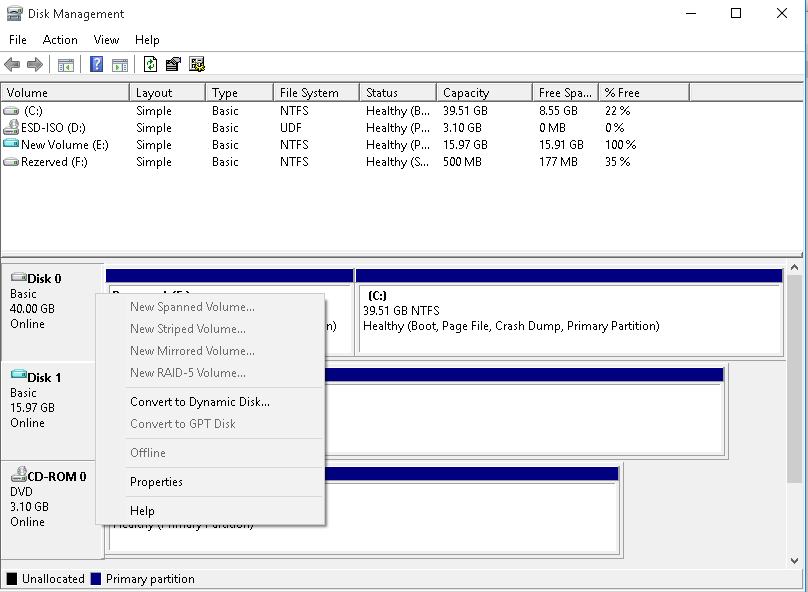Click greyed New Striped Volume... entry

[x=210, y=329]
